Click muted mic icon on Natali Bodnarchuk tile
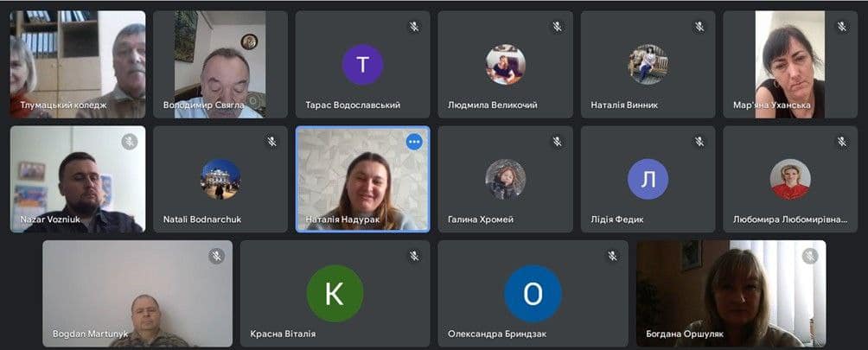The height and width of the screenshot is (350, 868). click(271, 142)
